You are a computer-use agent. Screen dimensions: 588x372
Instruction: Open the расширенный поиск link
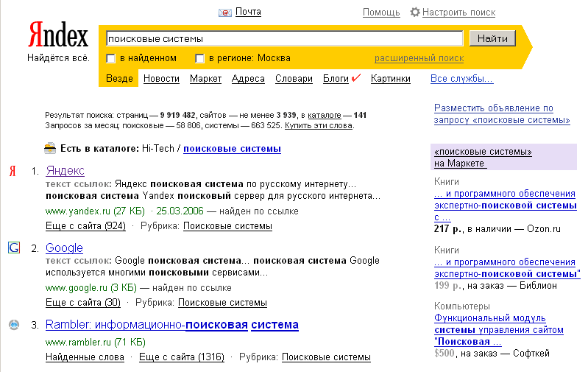coord(419,58)
